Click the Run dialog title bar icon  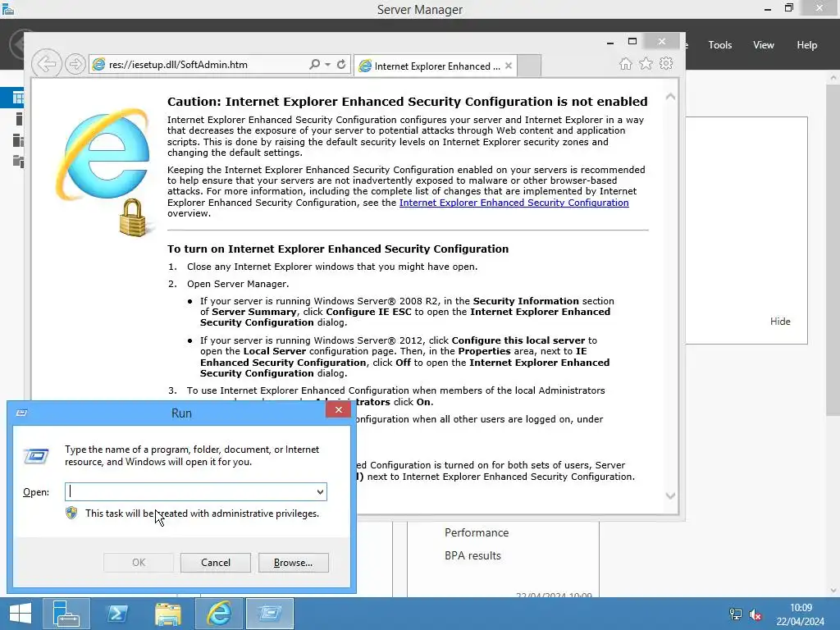point(22,413)
